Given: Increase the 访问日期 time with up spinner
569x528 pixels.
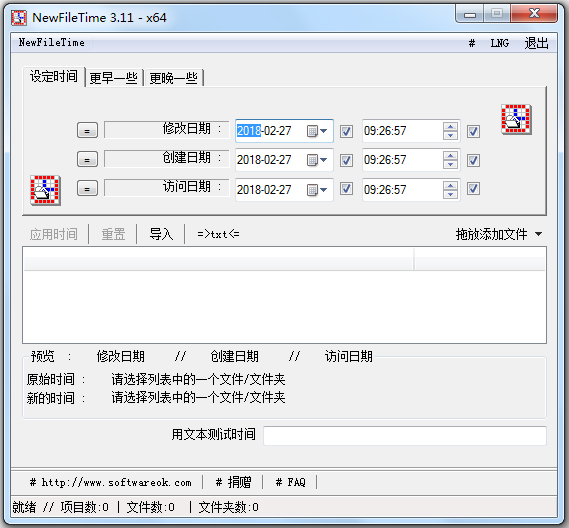Looking at the screenshot, I should 450,185.
